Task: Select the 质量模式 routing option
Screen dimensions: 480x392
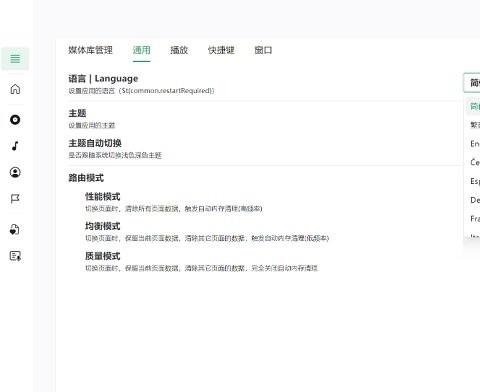Action: point(103,256)
